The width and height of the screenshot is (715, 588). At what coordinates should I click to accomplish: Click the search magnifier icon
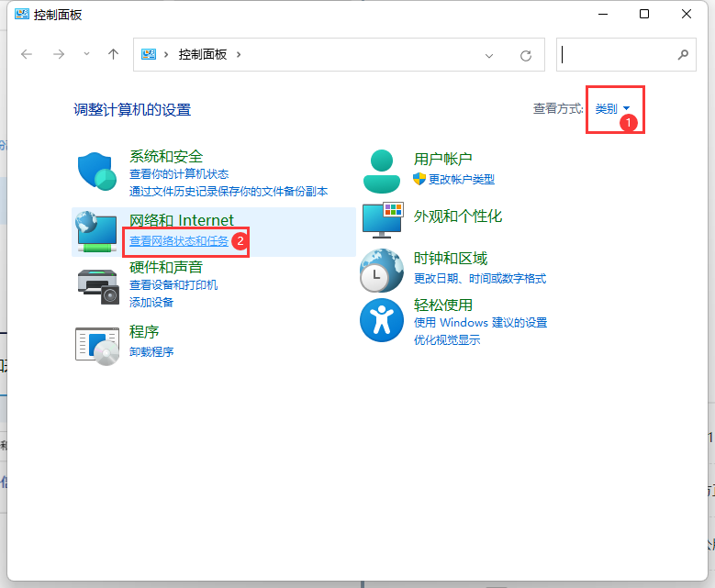pos(683,55)
